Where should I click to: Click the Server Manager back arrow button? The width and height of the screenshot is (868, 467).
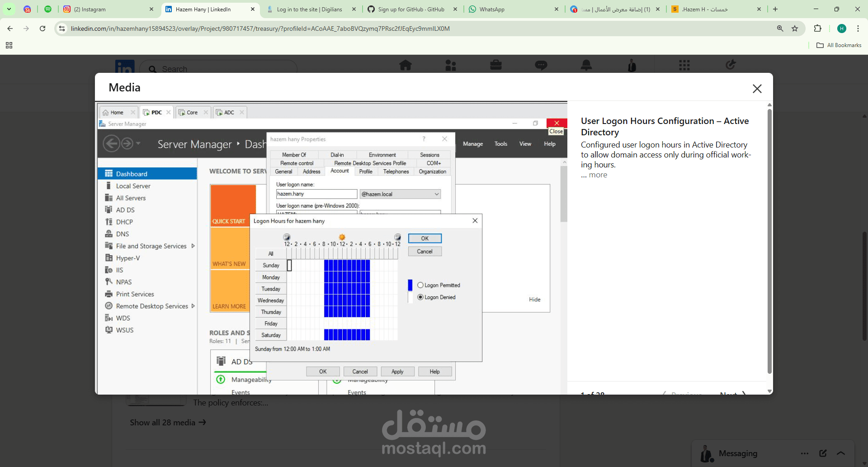click(x=111, y=144)
